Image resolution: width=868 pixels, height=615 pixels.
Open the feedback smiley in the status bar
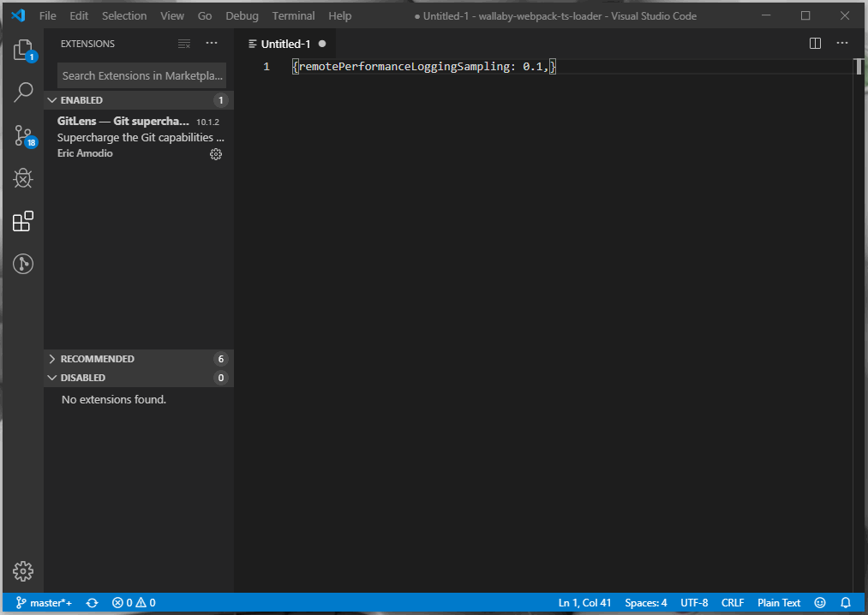coord(819,602)
